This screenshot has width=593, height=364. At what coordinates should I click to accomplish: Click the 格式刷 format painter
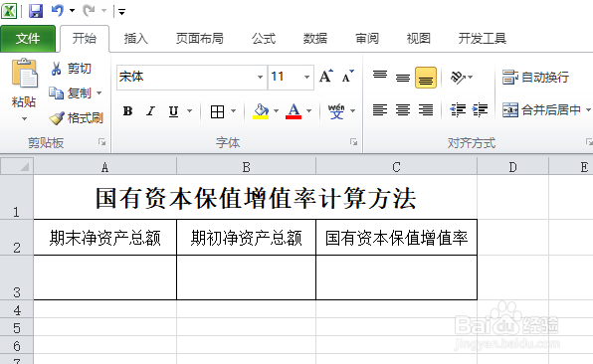(x=76, y=118)
